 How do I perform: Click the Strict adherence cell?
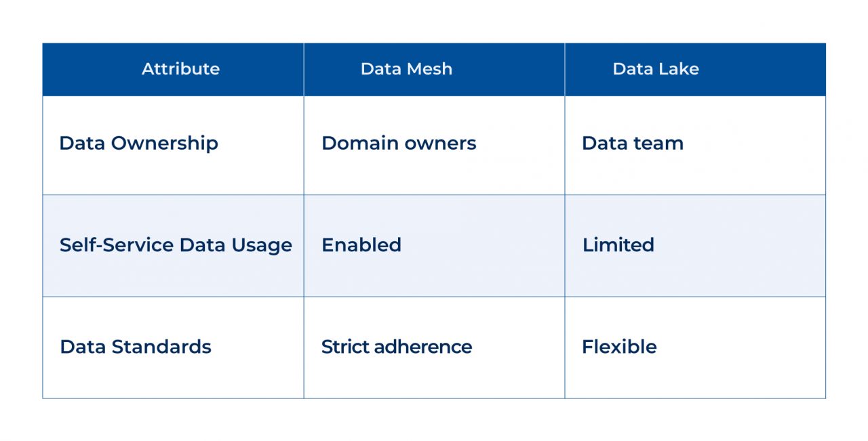(x=396, y=347)
